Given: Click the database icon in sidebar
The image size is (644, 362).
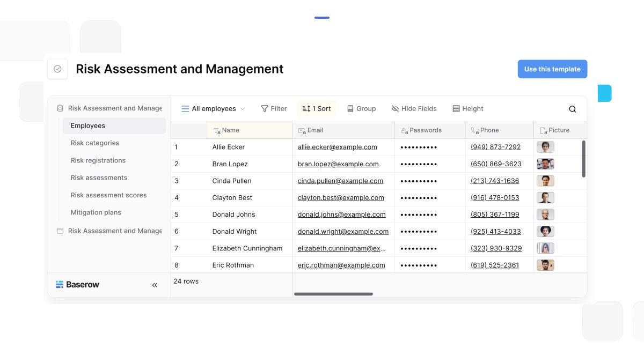Looking at the screenshot, I should click(60, 108).
